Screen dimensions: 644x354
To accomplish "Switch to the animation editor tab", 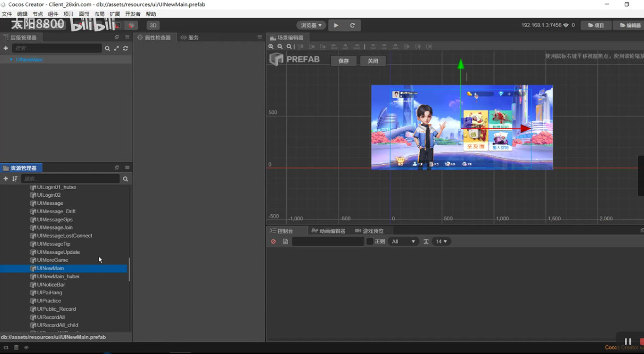I will tap(329, 231).
